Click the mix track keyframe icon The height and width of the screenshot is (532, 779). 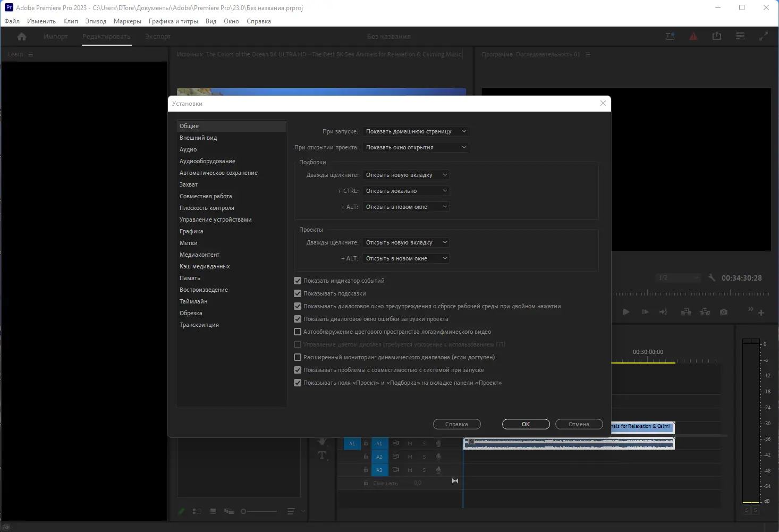455,481
